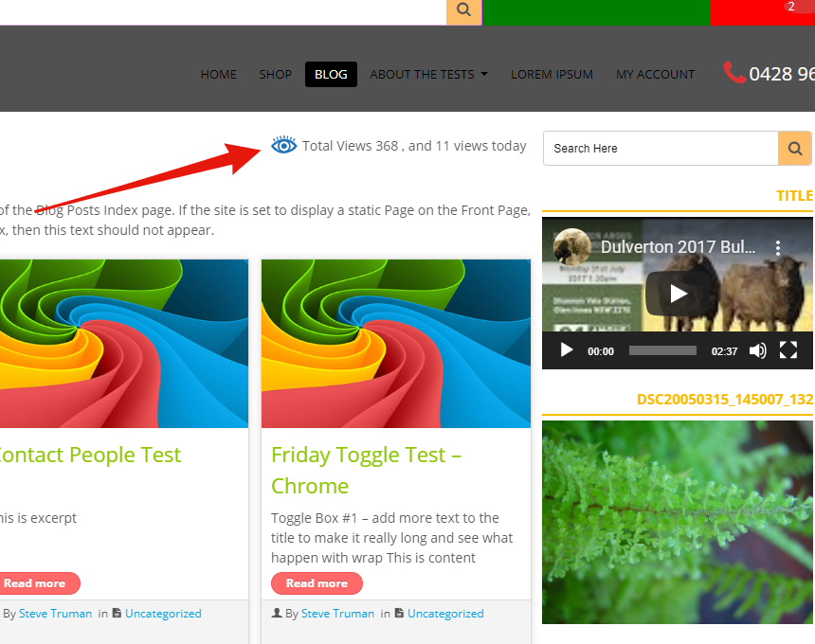Open the ABOUT THE TESTS dropdown
This screenshot has height=644, width=815.
pos(428,74)
